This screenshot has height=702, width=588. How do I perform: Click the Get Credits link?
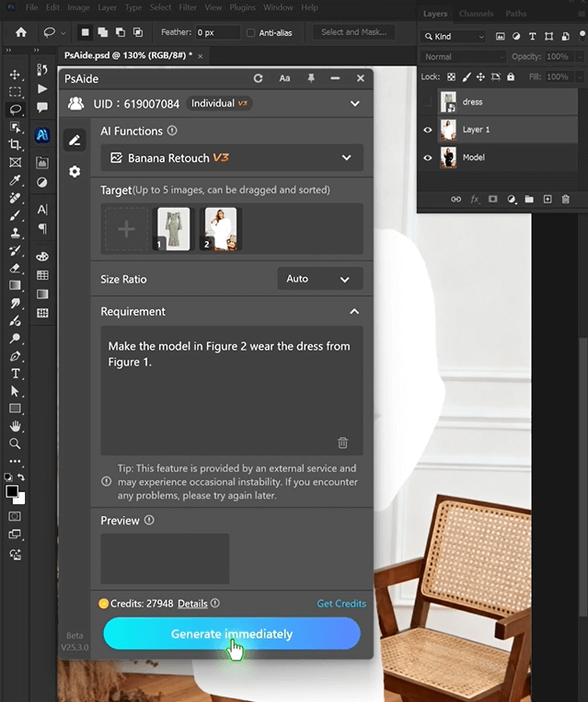(x=341, y=604)
